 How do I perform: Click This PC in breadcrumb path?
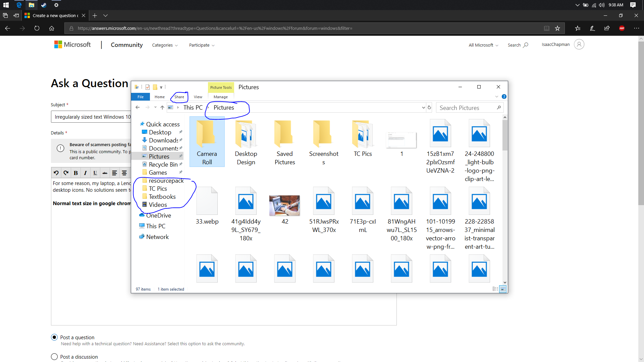pos(193,108)
